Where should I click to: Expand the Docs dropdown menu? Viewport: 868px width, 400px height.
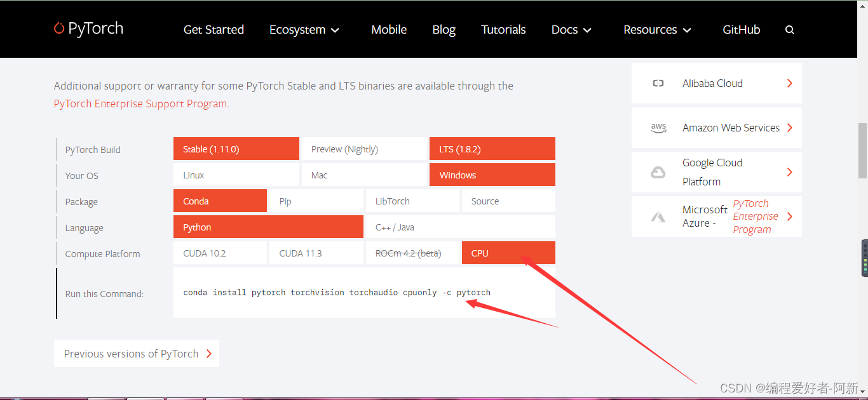click(571, 30)
